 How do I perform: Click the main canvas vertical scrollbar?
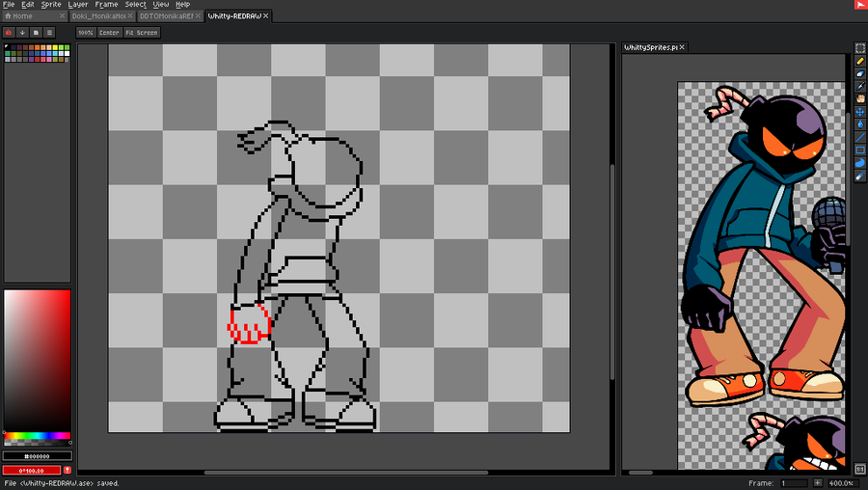(612, 271)
